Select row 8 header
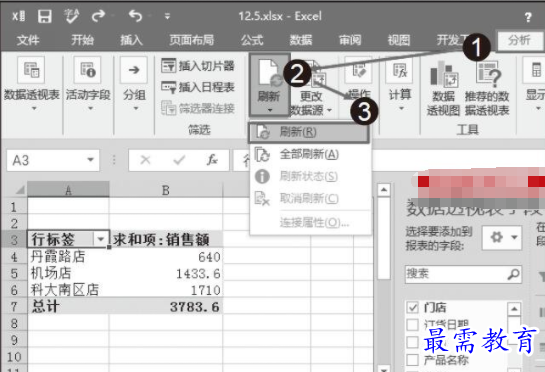The width and height of the screenshot is (545, 372). tap(14, 323)
